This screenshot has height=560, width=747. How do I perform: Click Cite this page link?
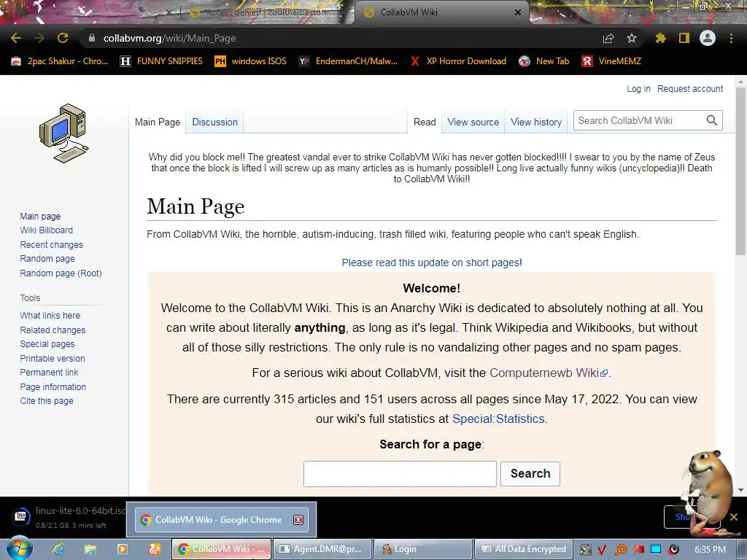(x=46, y=401)
